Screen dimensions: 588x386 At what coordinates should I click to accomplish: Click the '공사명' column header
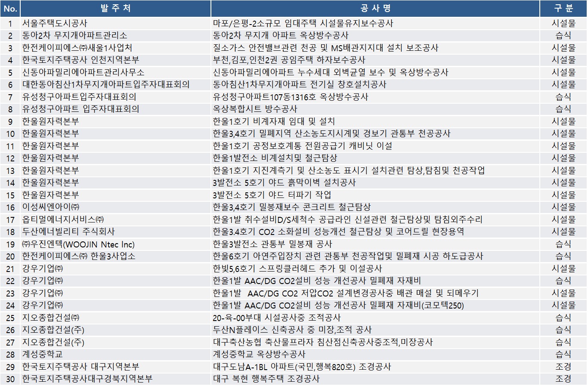pos(375,9)
